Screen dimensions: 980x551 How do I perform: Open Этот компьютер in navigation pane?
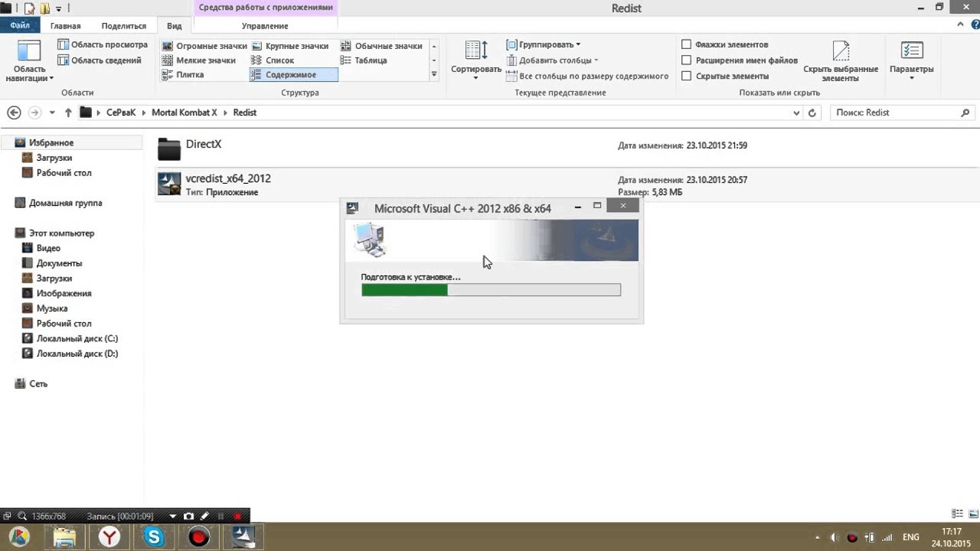61,233
